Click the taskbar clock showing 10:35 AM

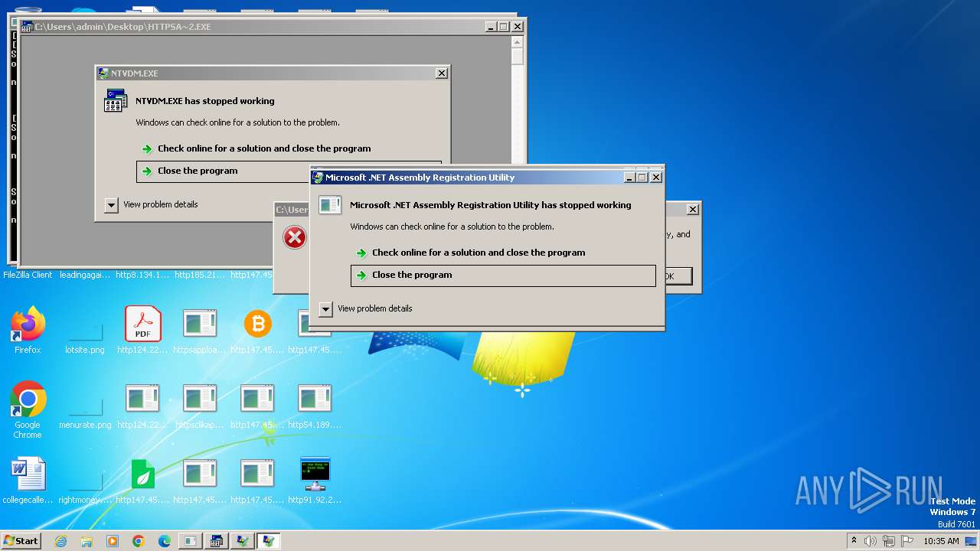tap(941, 541)
